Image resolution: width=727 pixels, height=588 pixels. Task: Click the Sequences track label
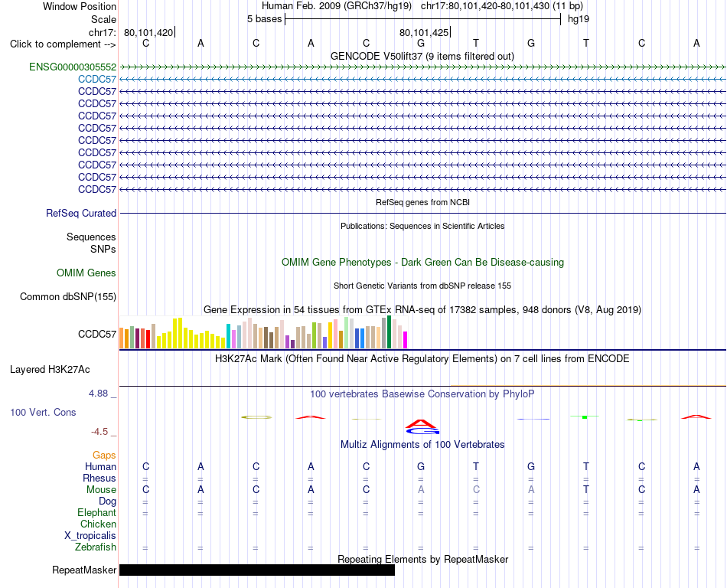pyautogui.click(x=91, y=237)
